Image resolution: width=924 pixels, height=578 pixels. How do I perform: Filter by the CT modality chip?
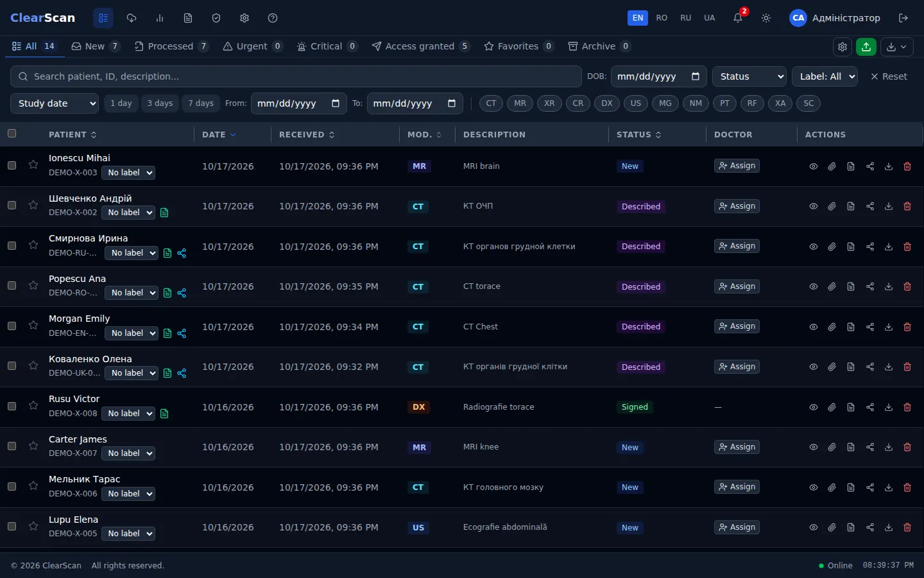[491, 103]
